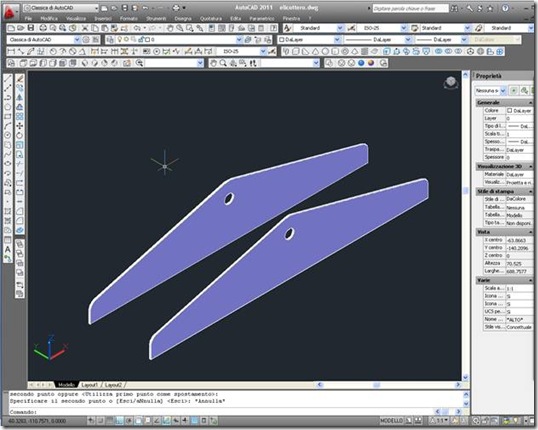538x430 pixels.
Task: Switch to the Layout1 tab
Action: tap(90, 385)
